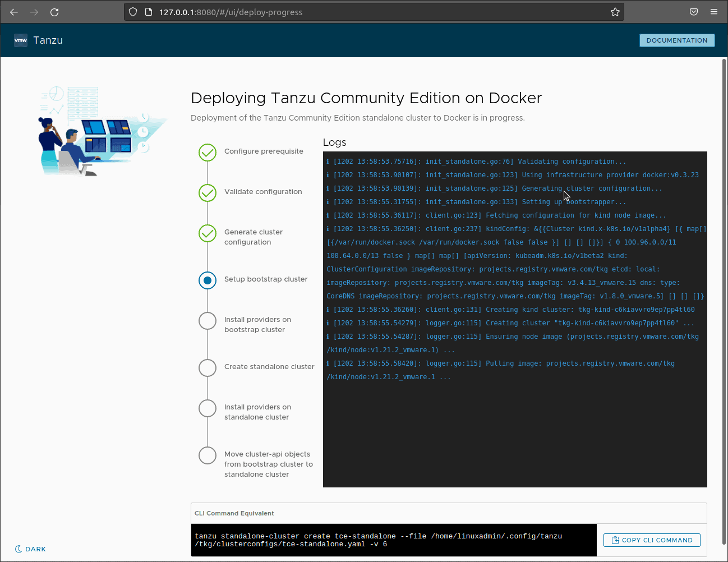Click log line 'Fetching configuration for kind node image...'

click(x=496, y=215)
